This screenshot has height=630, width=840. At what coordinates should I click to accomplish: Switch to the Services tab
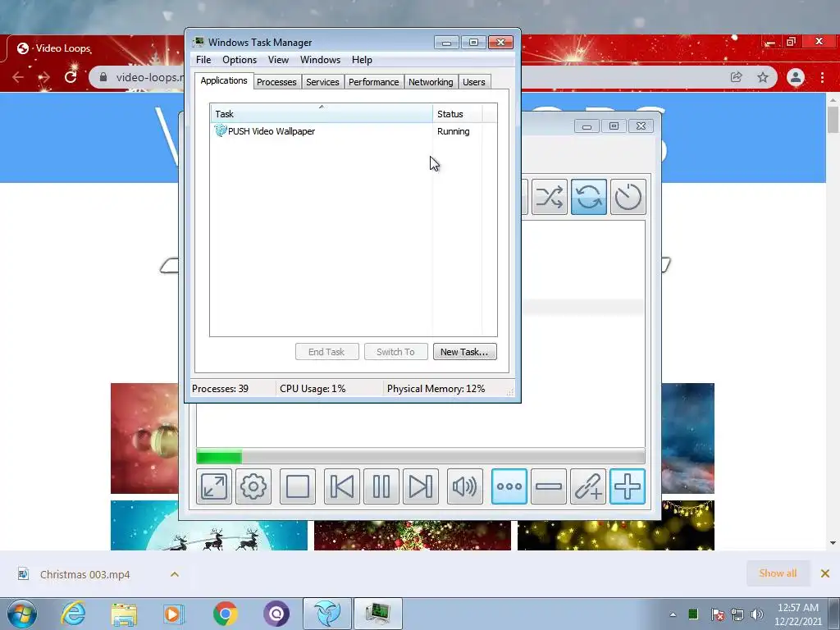322,82
